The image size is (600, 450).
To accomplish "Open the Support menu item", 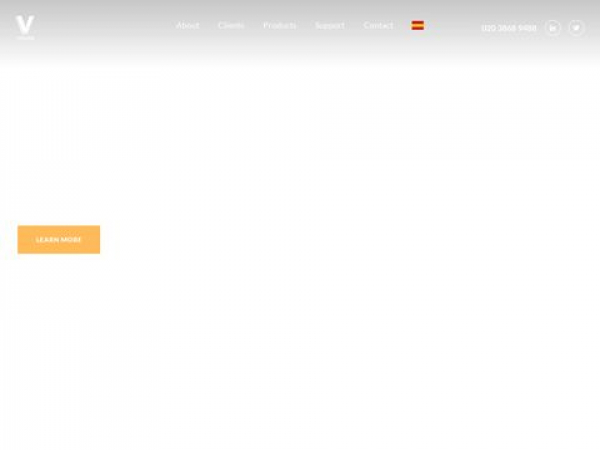I will click(329, 26).
